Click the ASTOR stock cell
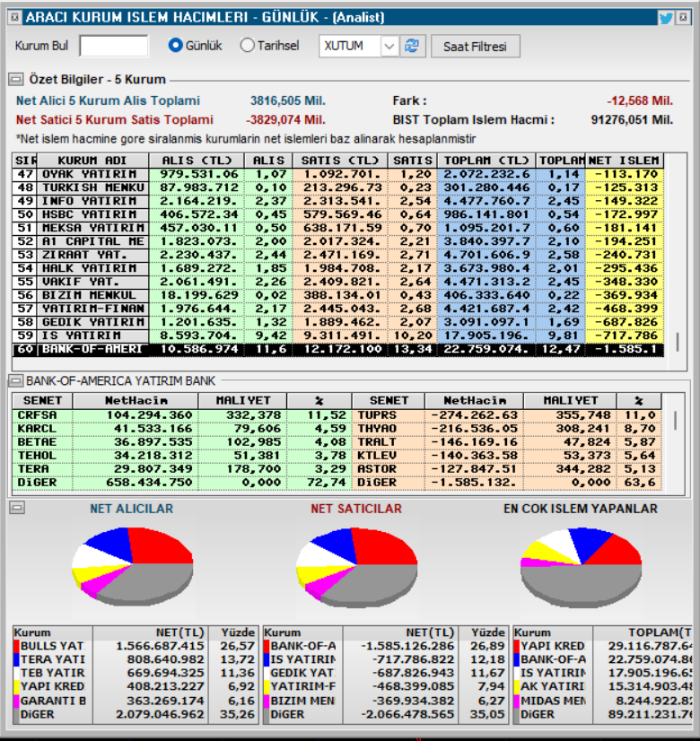 tap(389, 469)
